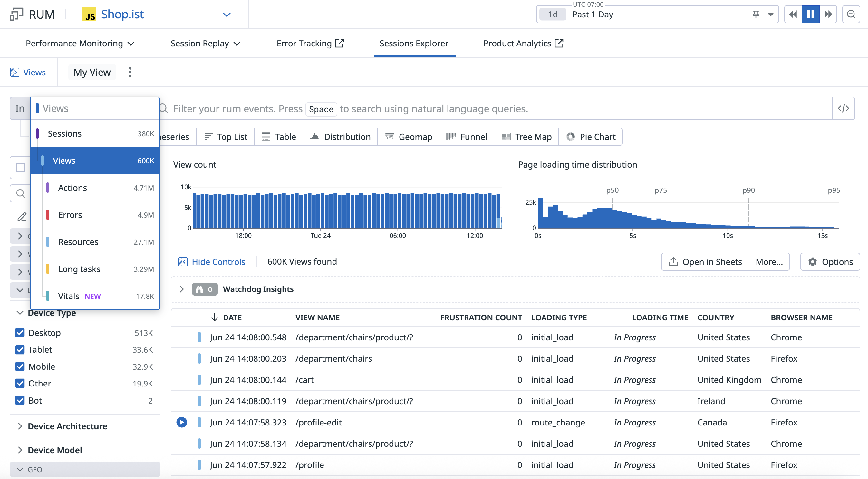Select Actions event type
This screenshot has width=868, height=479.
(95, 188)
